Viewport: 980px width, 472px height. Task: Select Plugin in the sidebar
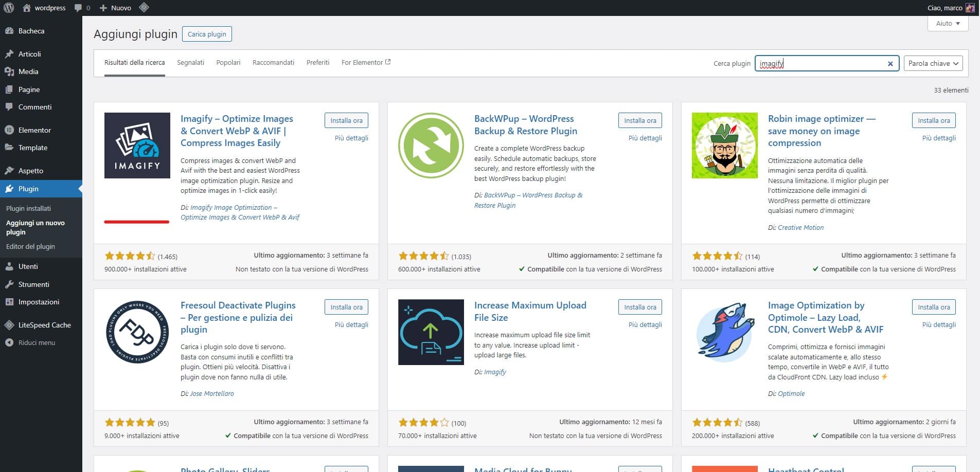coord(41,189)
